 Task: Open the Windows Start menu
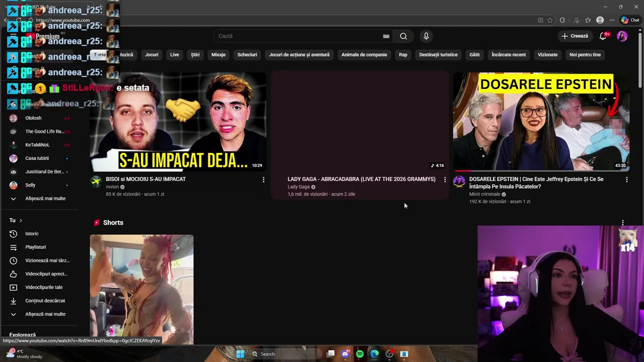(240, 354)
